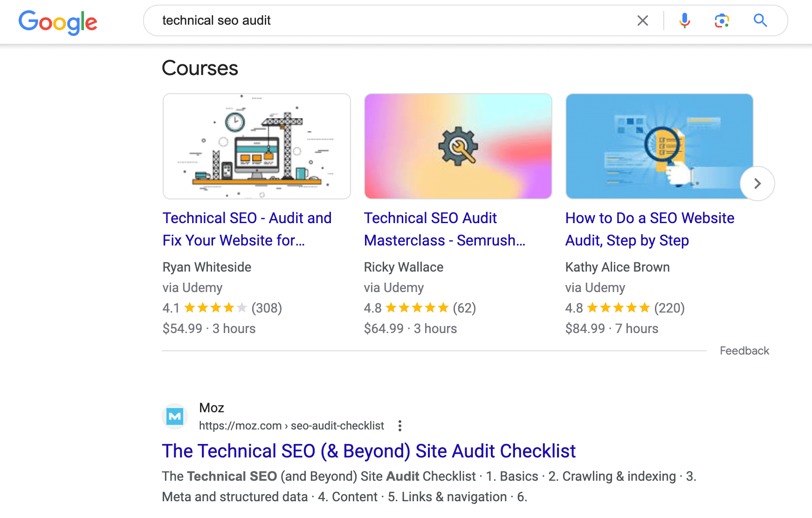Open Google Lens image search

point(722,20)
